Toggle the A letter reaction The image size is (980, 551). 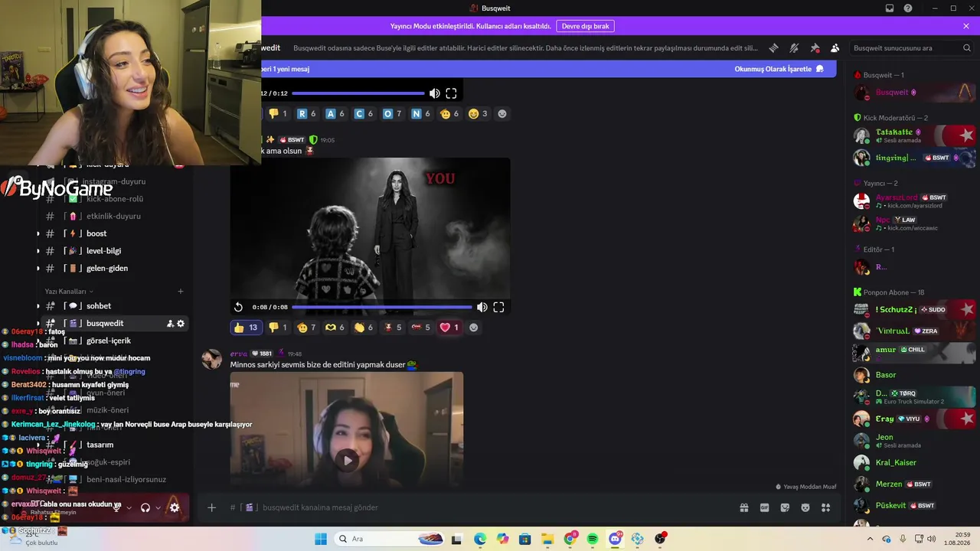[x=335, y=114]
